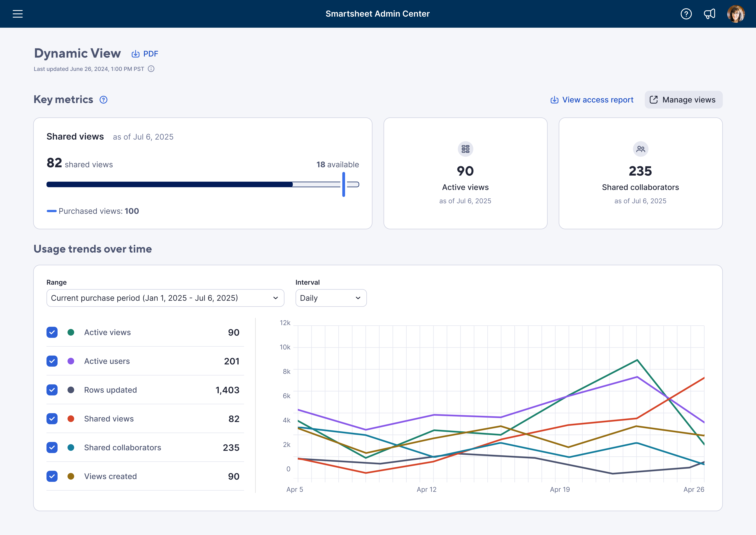
Task: Click the '82 shared views' count
Action: pyautogui.click(x=80, y=163)
